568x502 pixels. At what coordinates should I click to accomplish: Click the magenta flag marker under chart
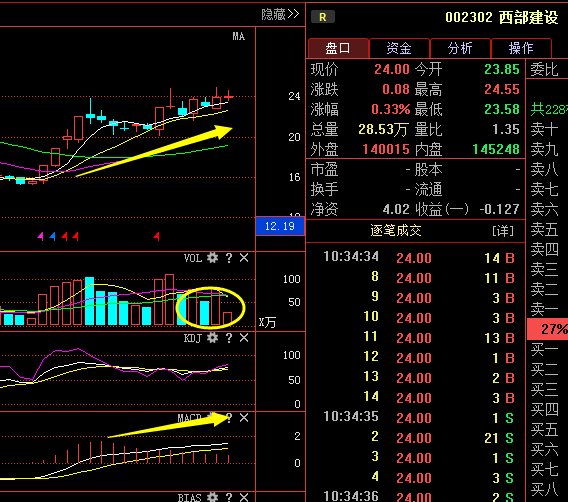click(41, 237)
